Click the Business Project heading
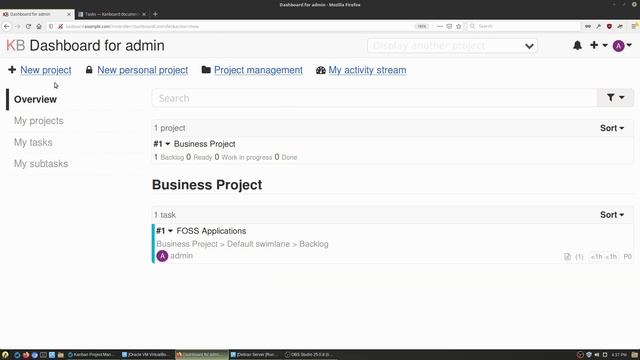This screenshot has width=640, height=360. [207, 185]
